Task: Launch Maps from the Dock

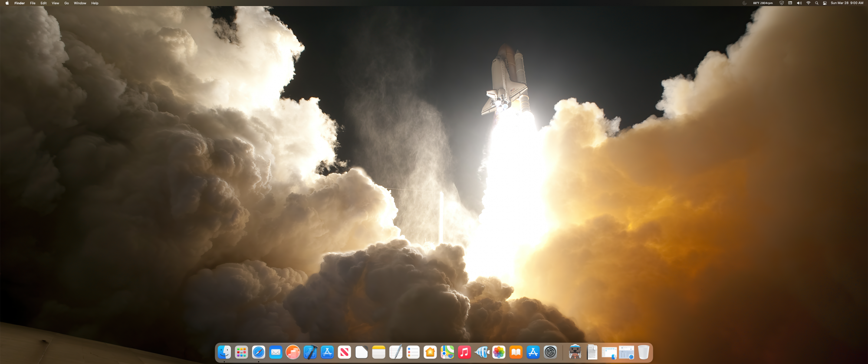Action: pyautogui.click(x=447, y=352)
